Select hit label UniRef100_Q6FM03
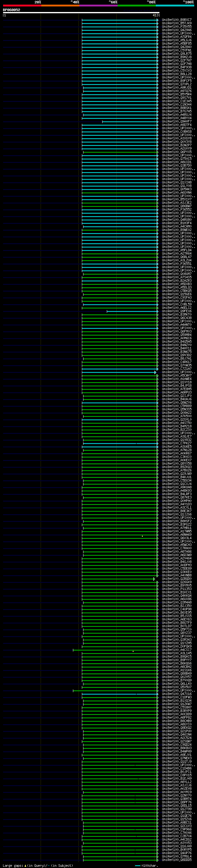The width and height of the screenshot is (197, 868). 177,332
